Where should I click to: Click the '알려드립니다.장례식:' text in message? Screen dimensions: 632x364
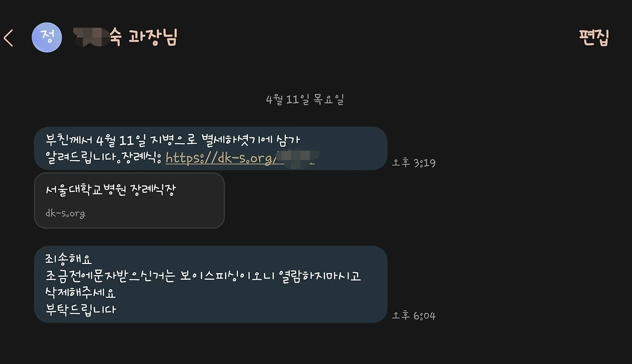104,158
